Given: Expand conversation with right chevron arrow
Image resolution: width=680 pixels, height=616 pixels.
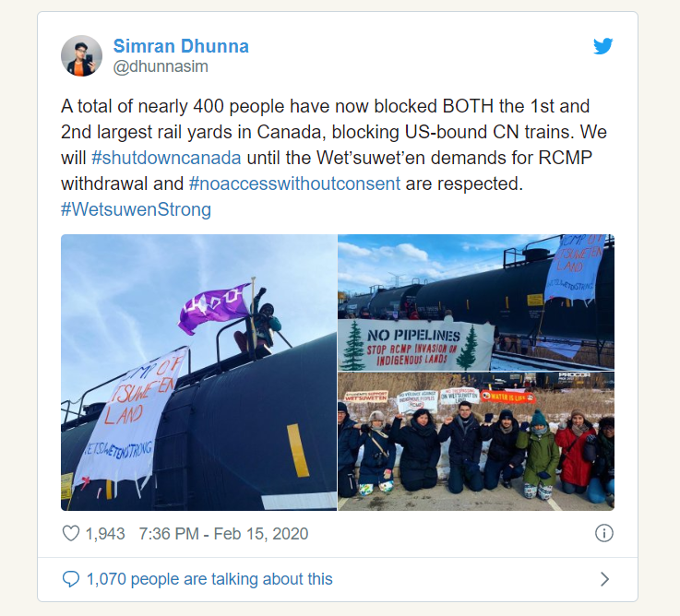Looking at the screenshot, I should click(x=604, y=579).
